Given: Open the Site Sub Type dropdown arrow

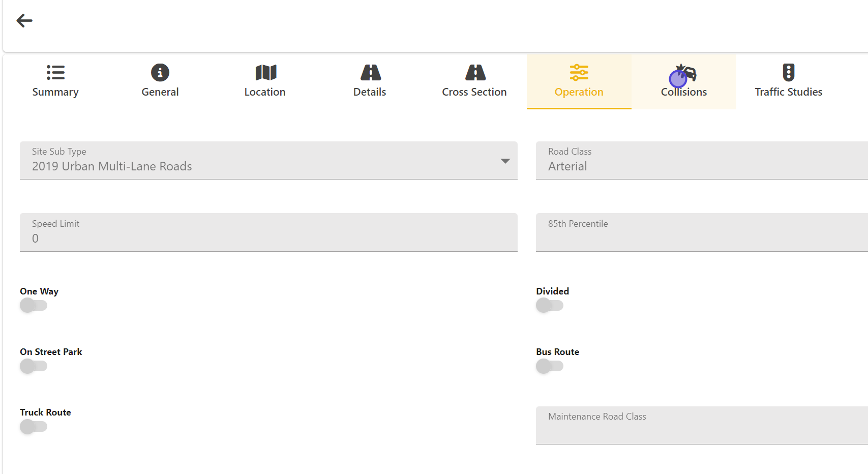Looking at the screenshot, I should coord(505,161).
